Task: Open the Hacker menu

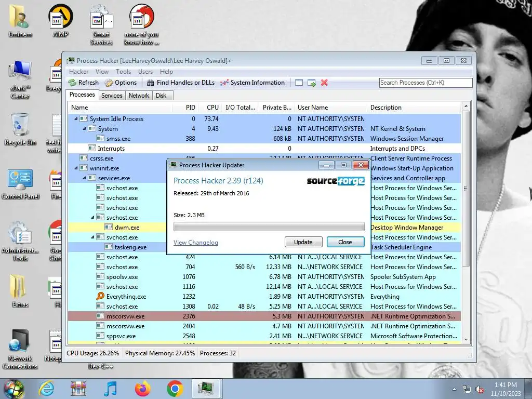Action: (79, 72)
